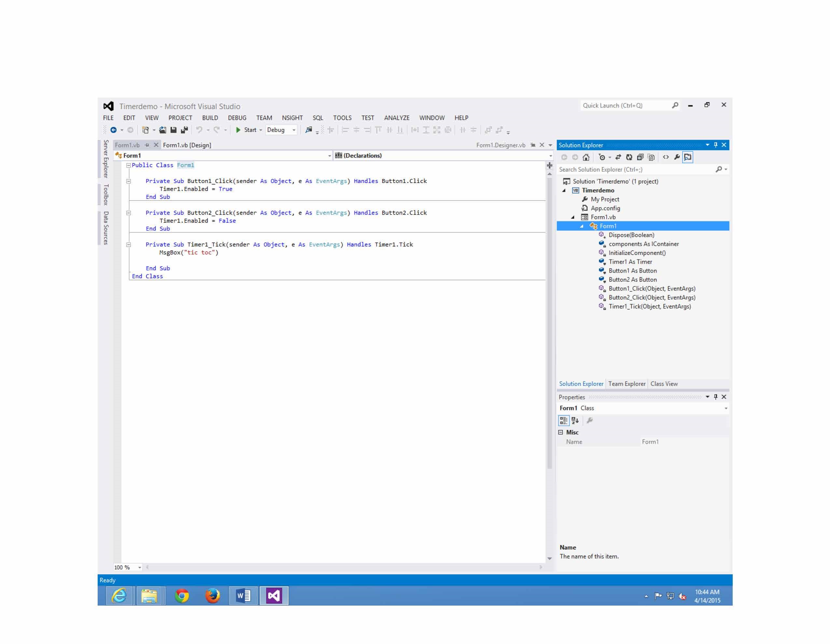The width and height of the screenshot is (830, 644).
Task: Click the Sync with Active Document icon
Action: tap(618, 157)
